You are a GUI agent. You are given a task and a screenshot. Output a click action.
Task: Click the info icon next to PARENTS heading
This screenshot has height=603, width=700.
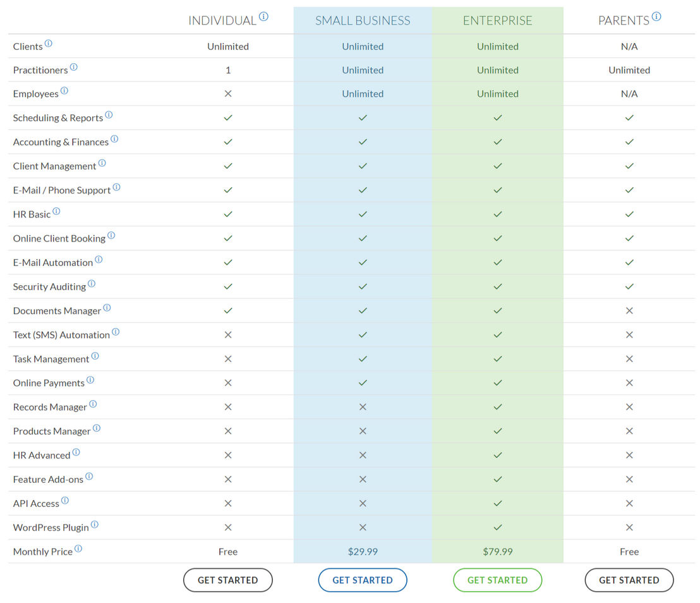656,16
